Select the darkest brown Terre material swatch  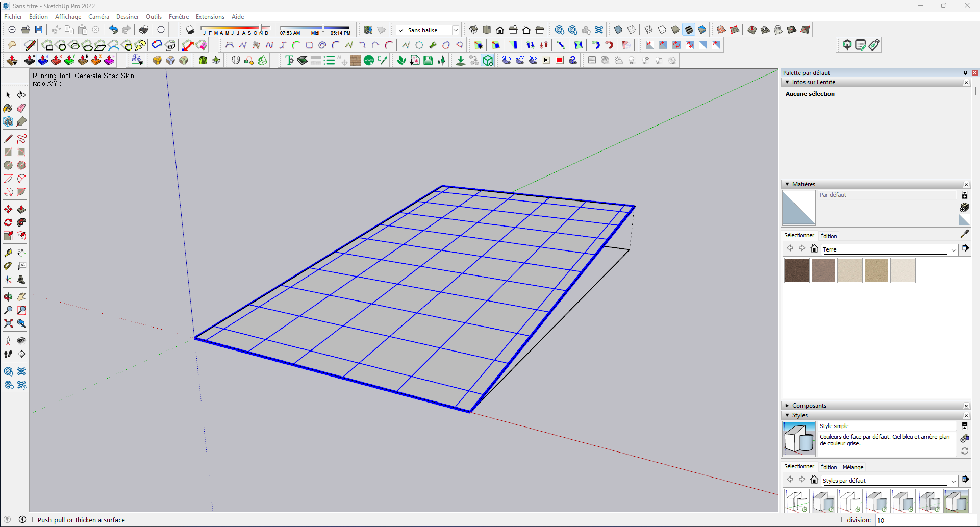click(x=796, y=270)
